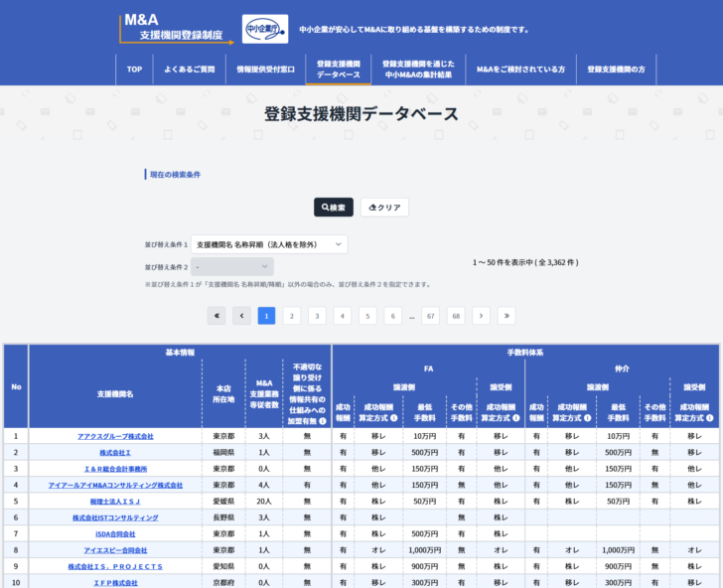This screenshot has height=588, width=723.
Task: Open 登録支援機関を通じた中小M&Aの集計結果 tab
Action: (418, 70)
